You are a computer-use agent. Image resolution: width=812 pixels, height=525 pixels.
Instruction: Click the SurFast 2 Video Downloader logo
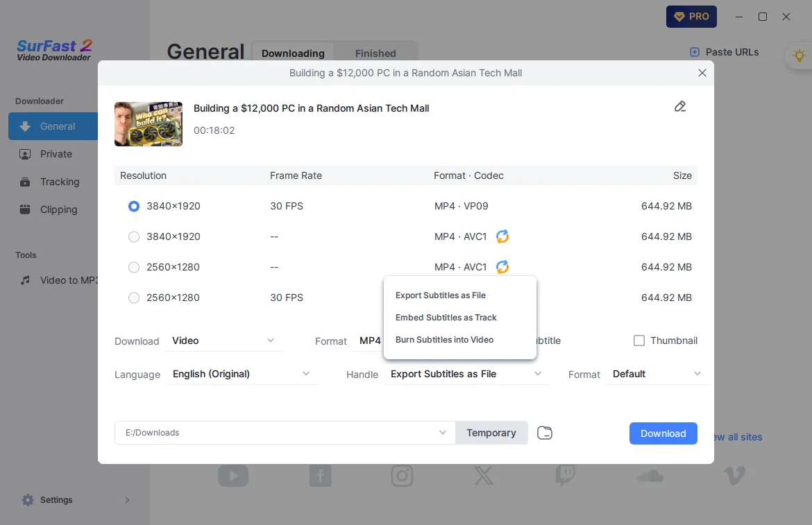54,51
